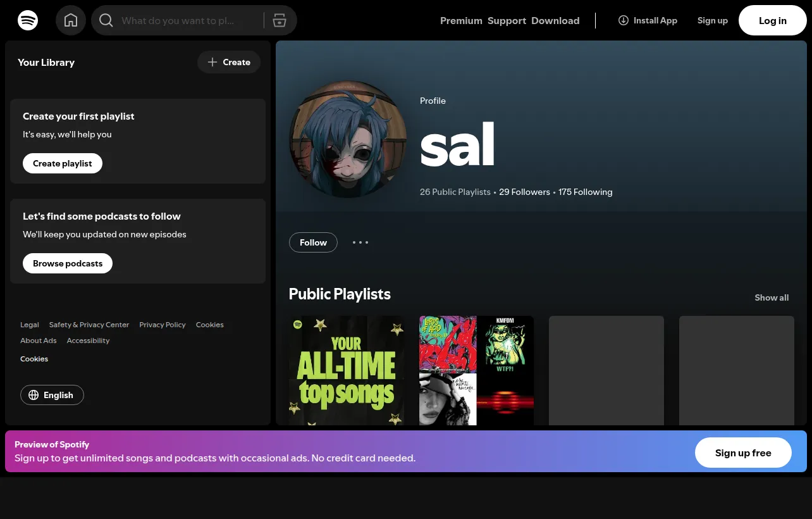Click the plus icon on Create
The width and height of the screenshot is (812, 519).
tap(212, 62)
